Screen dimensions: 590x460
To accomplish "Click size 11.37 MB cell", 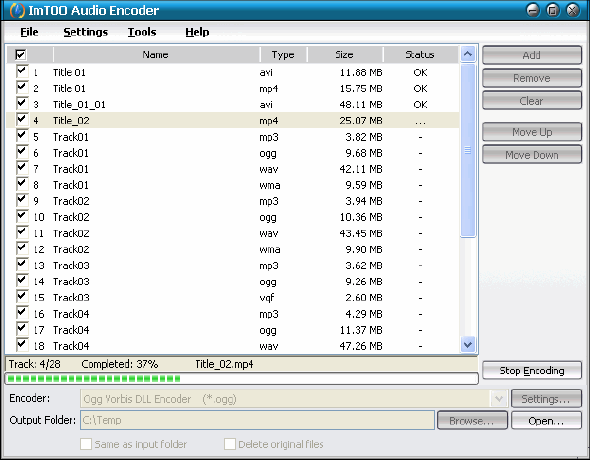I will [x=361, y=330].
